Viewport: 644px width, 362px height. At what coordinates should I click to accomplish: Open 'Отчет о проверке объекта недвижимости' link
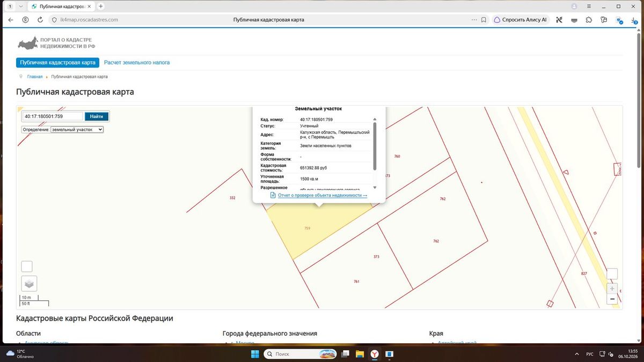323,195
